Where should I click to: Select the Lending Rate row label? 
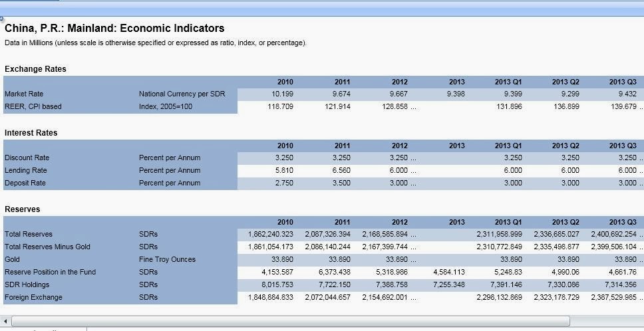click(26, 171)
